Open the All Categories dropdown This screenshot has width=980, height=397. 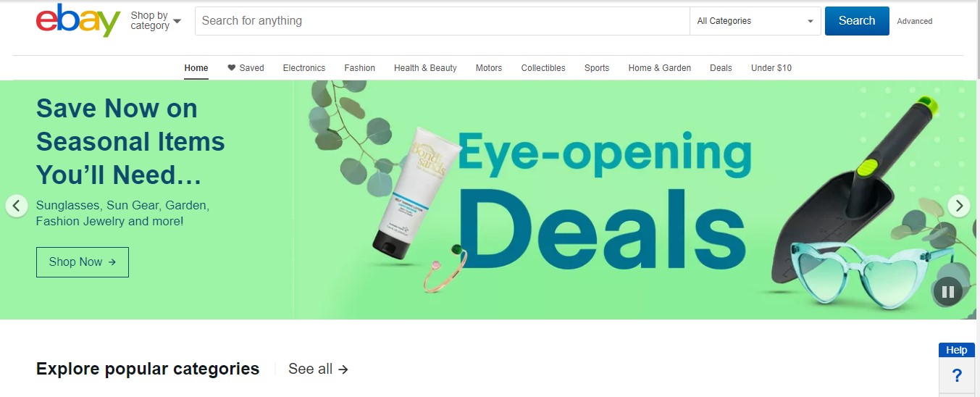pyautogui.click(x=755, y=21)
